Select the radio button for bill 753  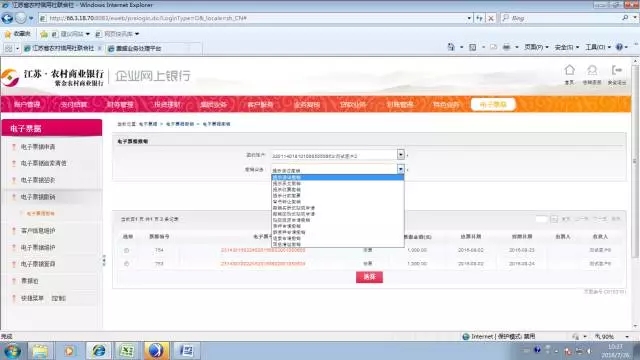127,264
